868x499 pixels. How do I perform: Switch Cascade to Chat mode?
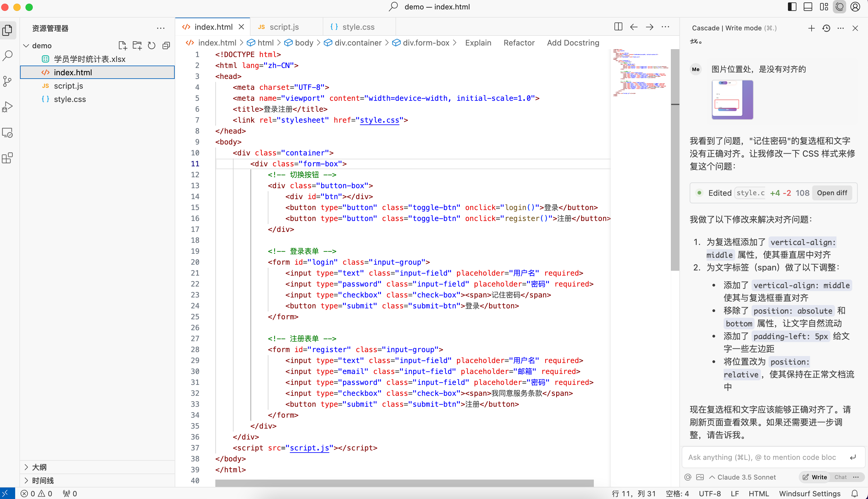pos(840,477)
